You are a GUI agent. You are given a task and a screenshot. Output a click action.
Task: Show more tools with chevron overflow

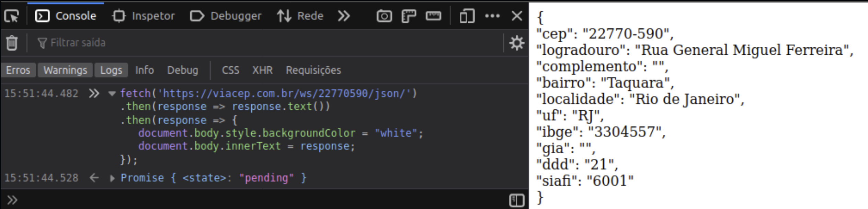coord(344,16)
